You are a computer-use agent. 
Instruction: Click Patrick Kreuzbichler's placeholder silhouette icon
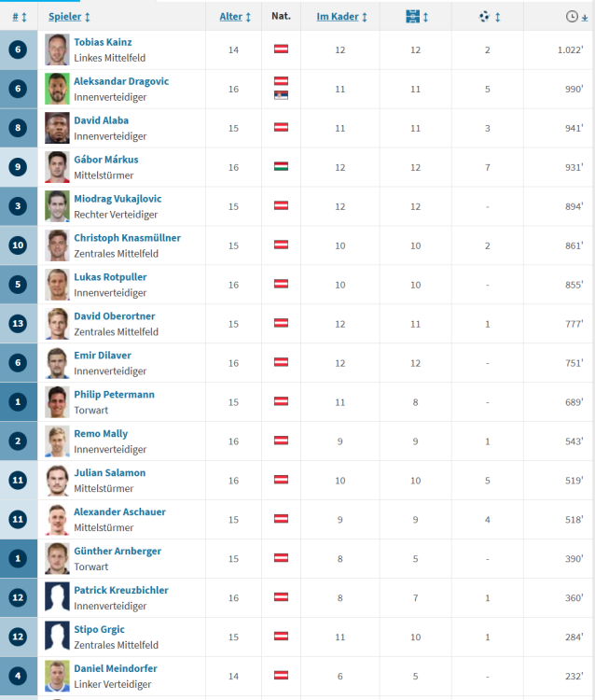tap(57, 596)
